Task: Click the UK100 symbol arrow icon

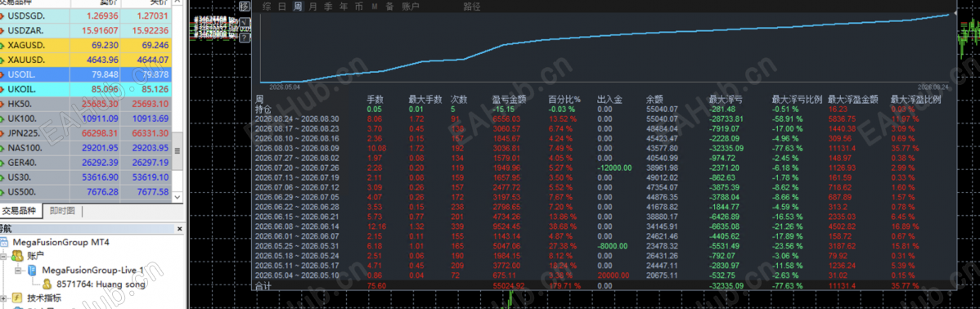Action: click(2, 119)
